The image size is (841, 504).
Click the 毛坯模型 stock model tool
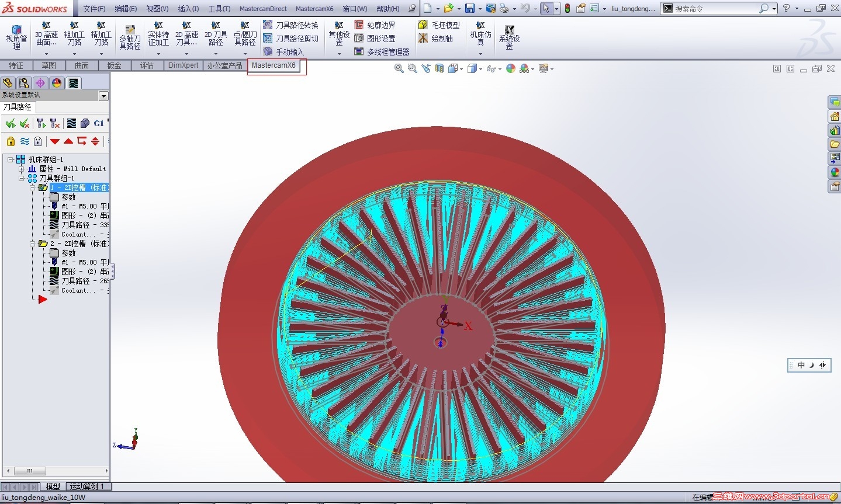tap(439, 25)
